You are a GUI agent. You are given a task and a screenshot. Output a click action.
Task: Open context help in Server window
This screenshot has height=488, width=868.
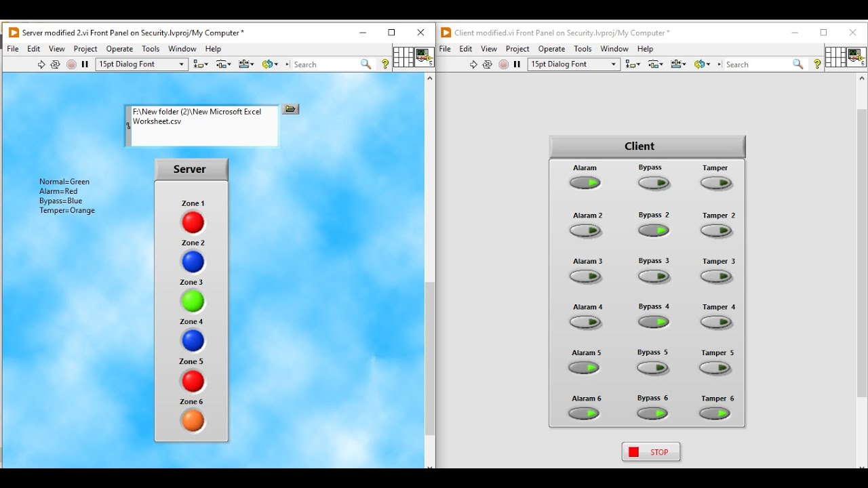[385, 64]
